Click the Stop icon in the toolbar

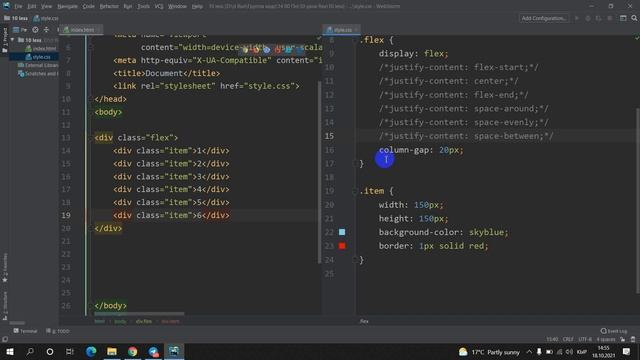(x=610, y=18)
